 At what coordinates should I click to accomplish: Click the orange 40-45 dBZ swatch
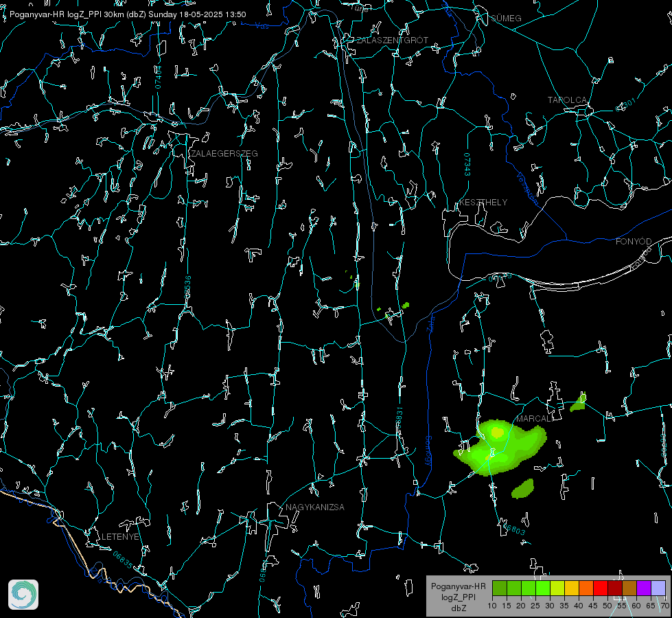pos(586,588)
